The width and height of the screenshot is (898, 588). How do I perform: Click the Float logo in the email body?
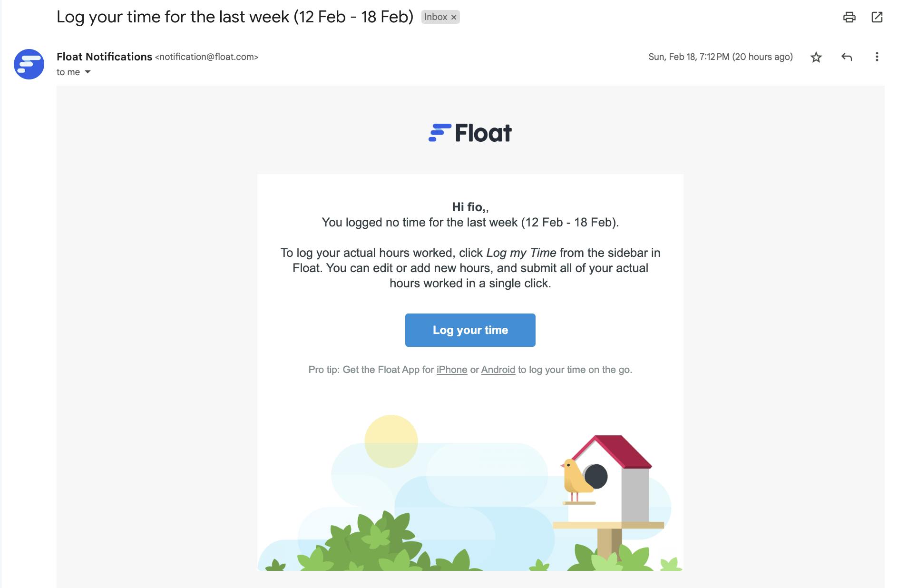[x=470, y=132]
